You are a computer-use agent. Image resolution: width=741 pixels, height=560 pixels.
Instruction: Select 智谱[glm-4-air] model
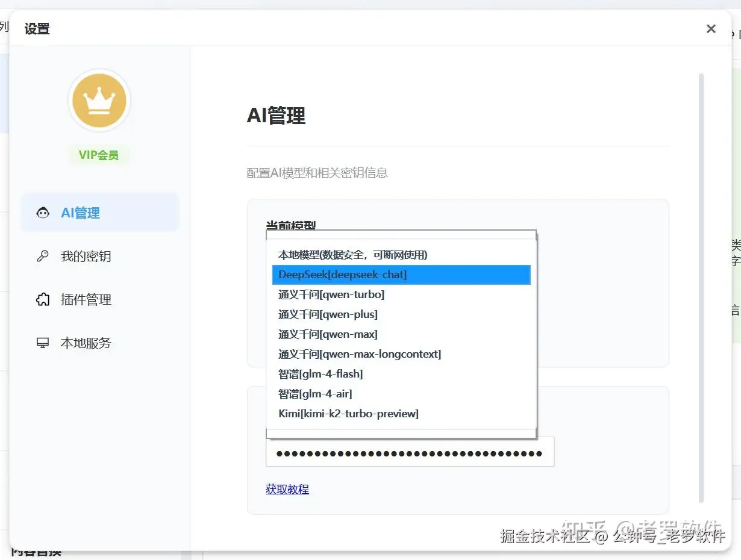(401, 394)
